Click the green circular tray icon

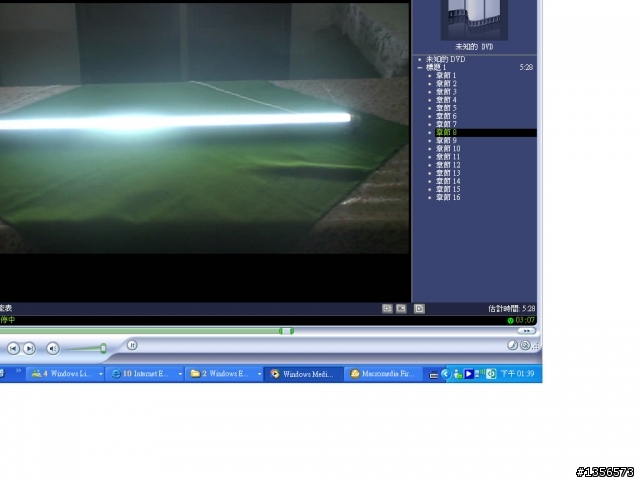(x=491, y=374)
